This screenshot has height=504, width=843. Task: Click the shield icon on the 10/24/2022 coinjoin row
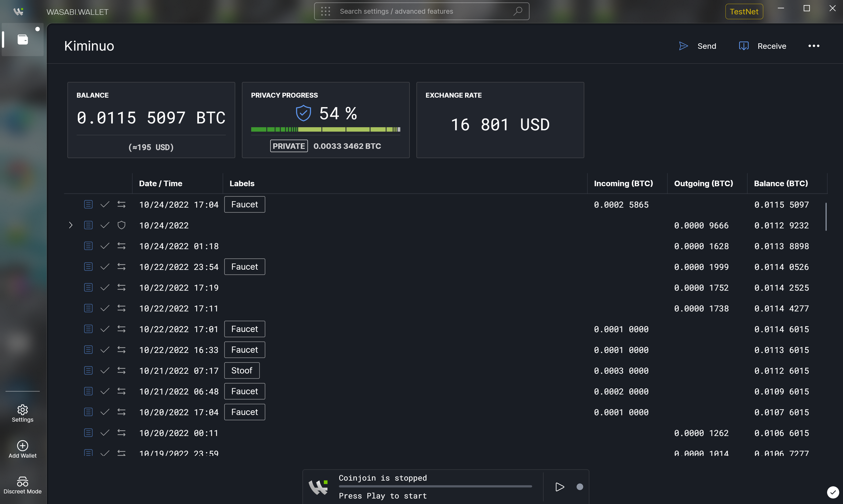click(121, 225)
